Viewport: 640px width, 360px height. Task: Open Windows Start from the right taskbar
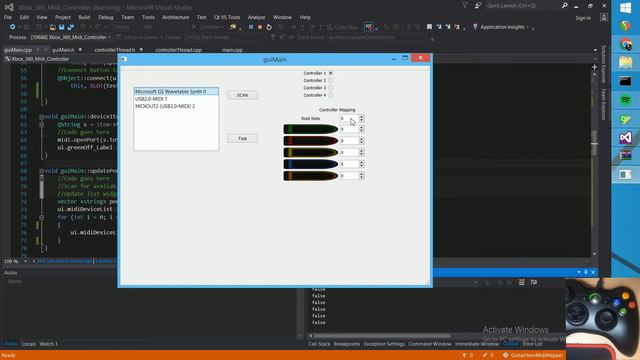(x=625, y=8)
